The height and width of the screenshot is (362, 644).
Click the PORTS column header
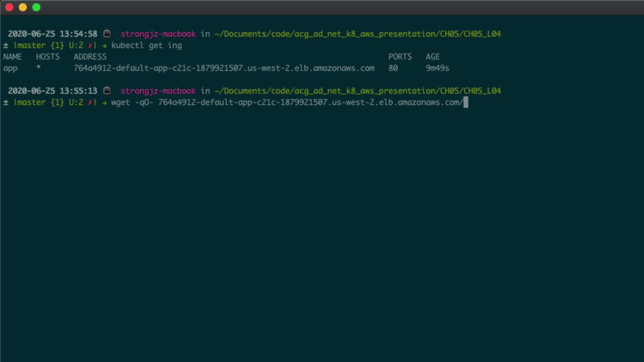pyautogui.click(x=400, y=57)
